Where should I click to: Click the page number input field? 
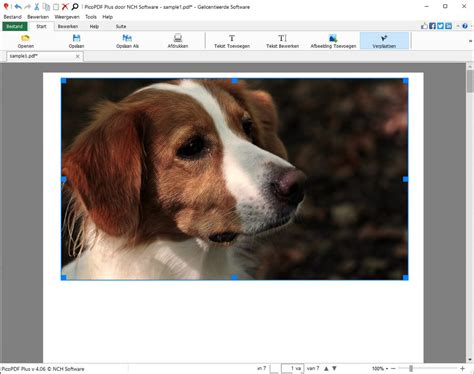click(292, 368)
